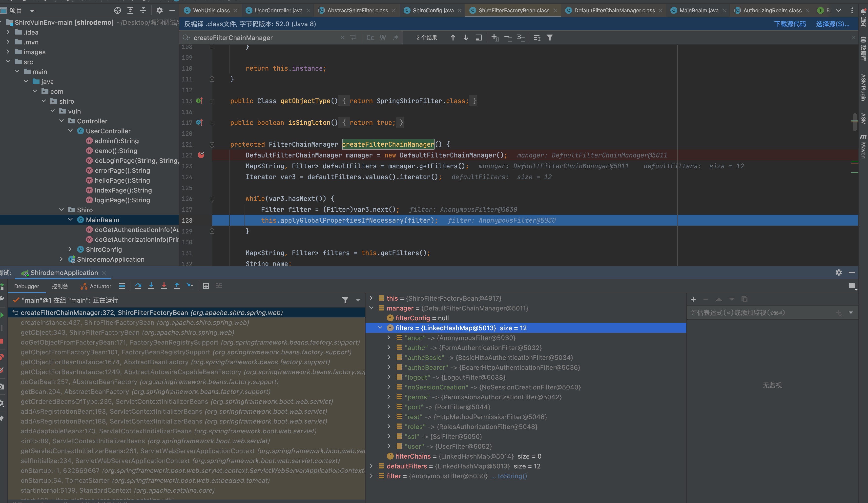
Task: Toggle regex search option
Action: (396, 38)
